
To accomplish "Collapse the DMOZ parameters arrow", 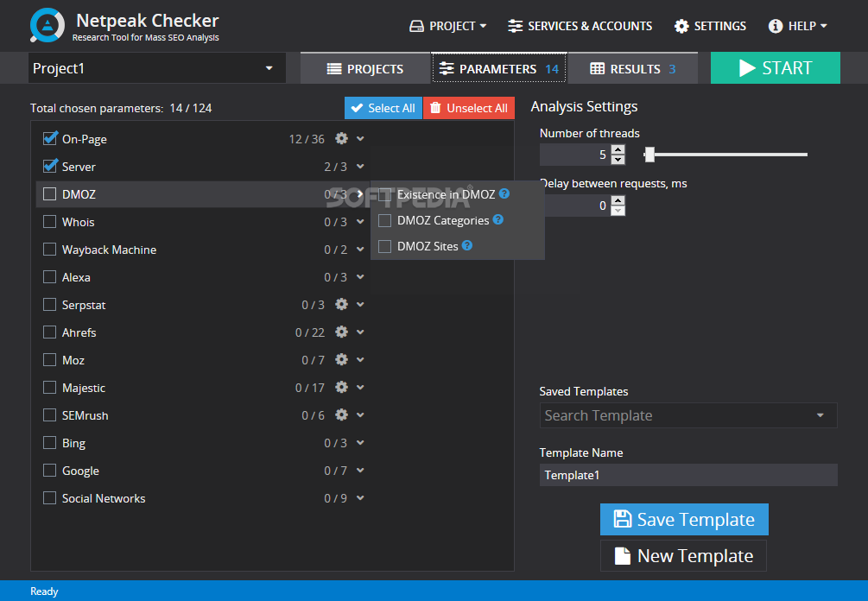I will [x=360, y=193].
